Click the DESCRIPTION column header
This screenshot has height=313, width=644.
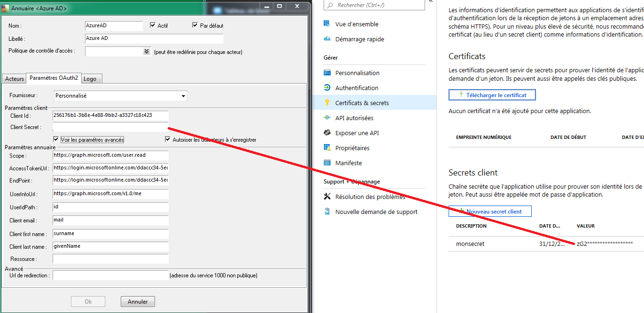[x=471, y=226]
